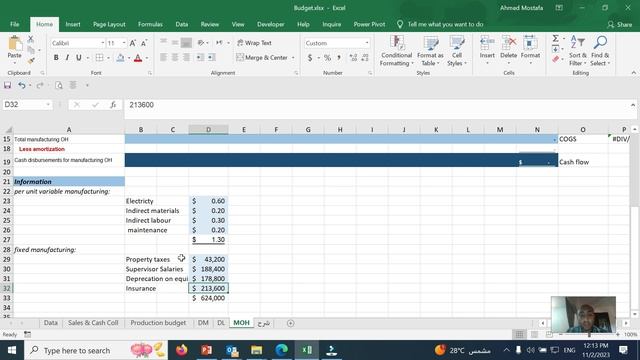Image resolution: width=640 pixels, height=360 pixels.
Task: Open fill color dropdown arrow
Action: [129, 58]
